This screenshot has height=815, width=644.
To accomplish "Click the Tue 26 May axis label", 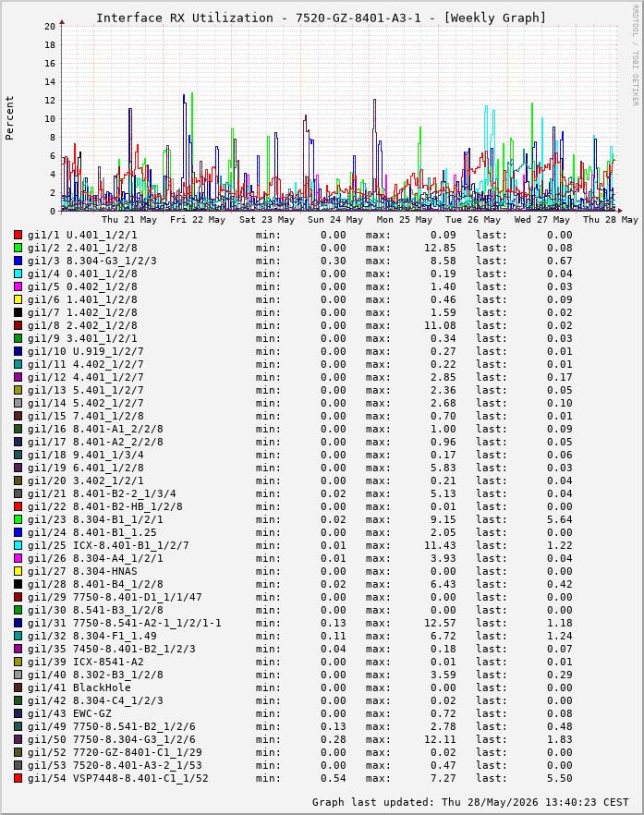I will coord(473,219).
